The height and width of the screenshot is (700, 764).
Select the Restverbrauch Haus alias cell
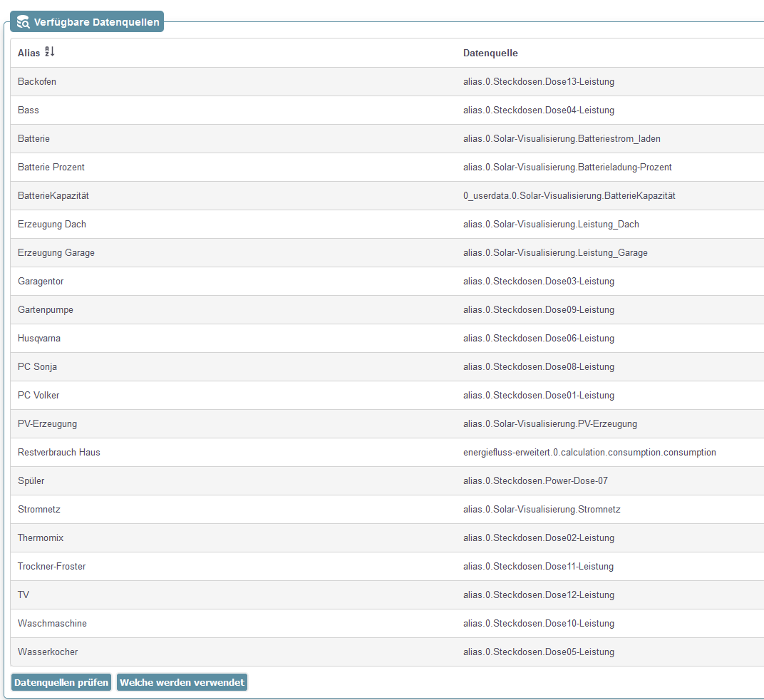pyautogui.click(x=59, y=453)
